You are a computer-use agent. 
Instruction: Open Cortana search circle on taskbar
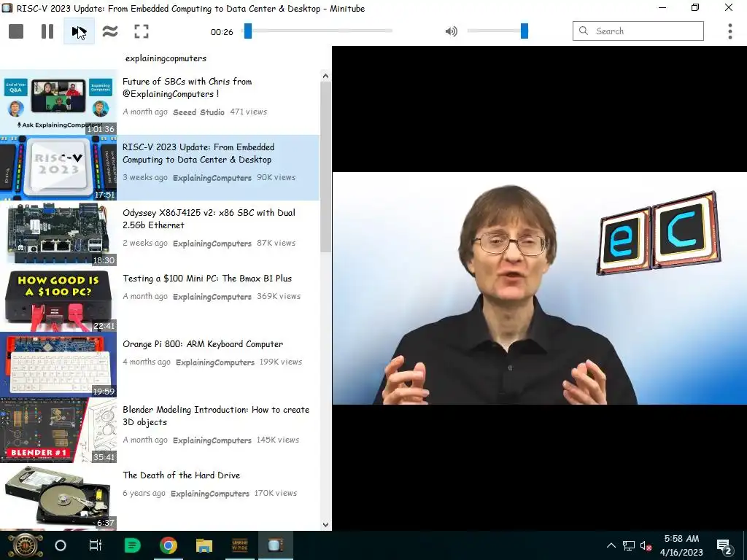pyautogui.click(x=61, y=545)
